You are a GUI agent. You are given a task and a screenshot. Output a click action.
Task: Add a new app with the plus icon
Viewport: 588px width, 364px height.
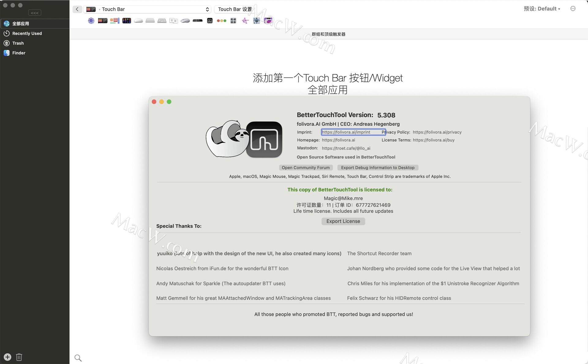coord(7,357)
